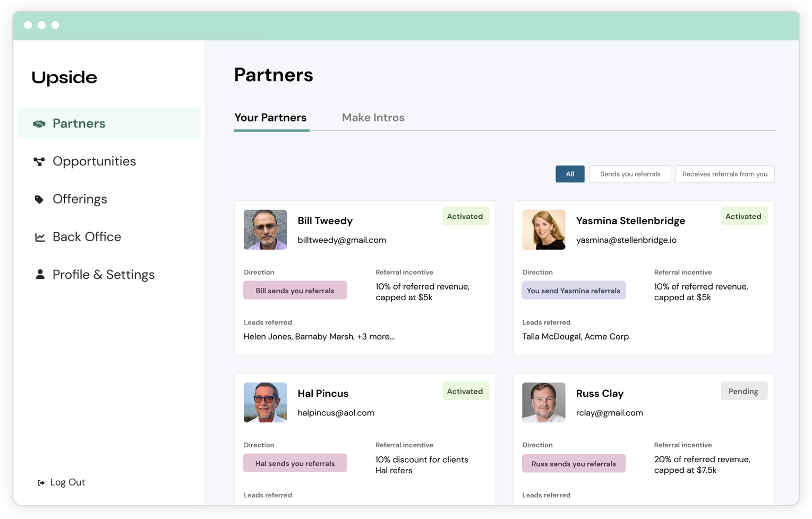This screenshot has height=519, width=812.
Task: Open Bill Tweedy's profile photo
Action: [265, 229]
